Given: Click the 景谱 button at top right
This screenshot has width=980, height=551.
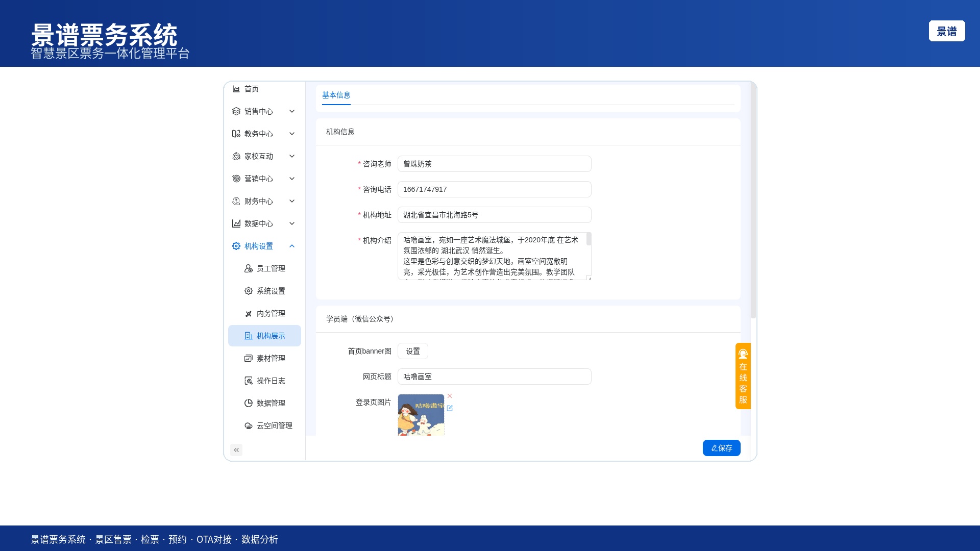Looking at the screenshot, I should coord(947,31).
